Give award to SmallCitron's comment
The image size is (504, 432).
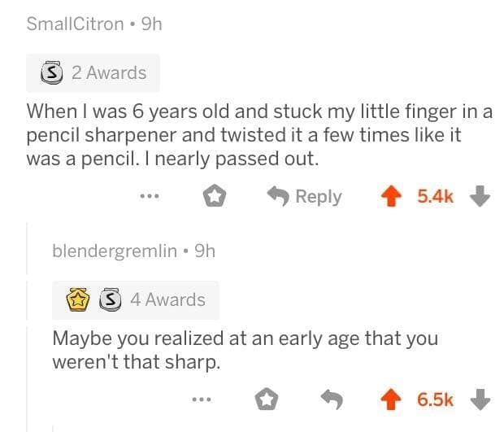(215, 196)
